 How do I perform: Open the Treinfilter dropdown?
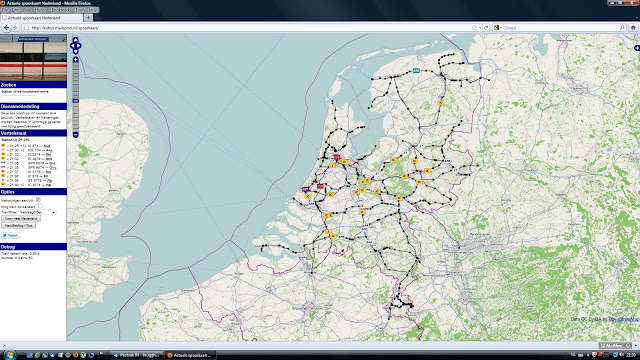point(37,212)
